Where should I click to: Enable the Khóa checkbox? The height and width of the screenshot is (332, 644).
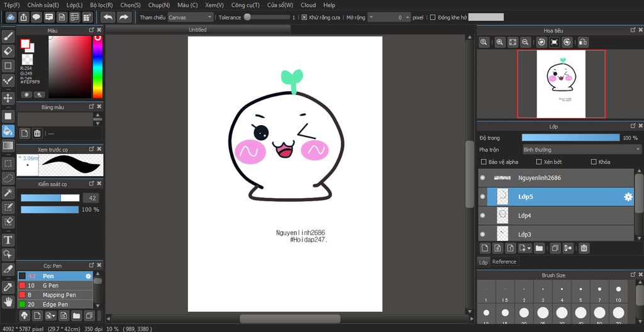click(594, 162)
